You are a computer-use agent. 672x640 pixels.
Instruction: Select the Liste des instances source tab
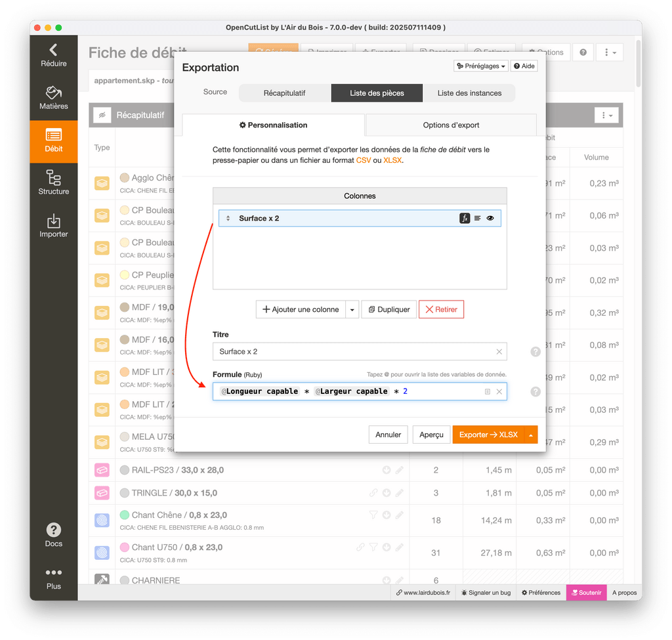(469, 93)
